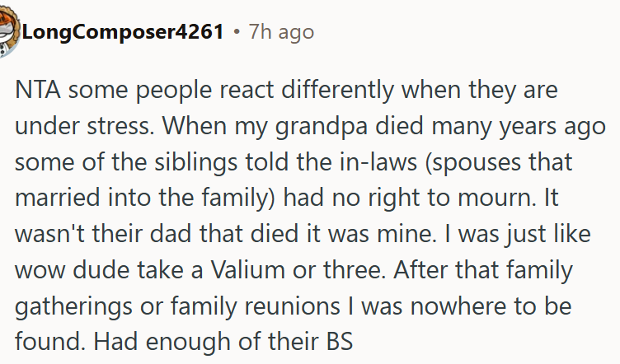The image size is (620, 364).
Task: Click the word 'wasn't' in the comment
Action: pos(49,234)
